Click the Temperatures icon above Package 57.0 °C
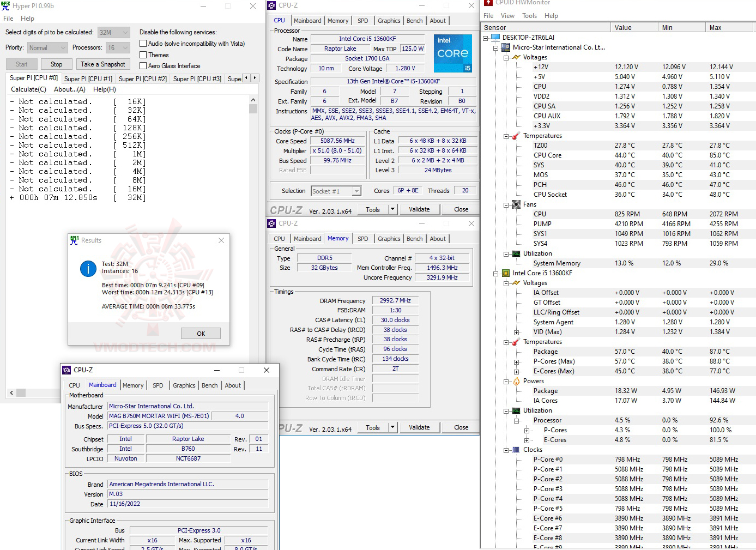 (x=516, y=342)
